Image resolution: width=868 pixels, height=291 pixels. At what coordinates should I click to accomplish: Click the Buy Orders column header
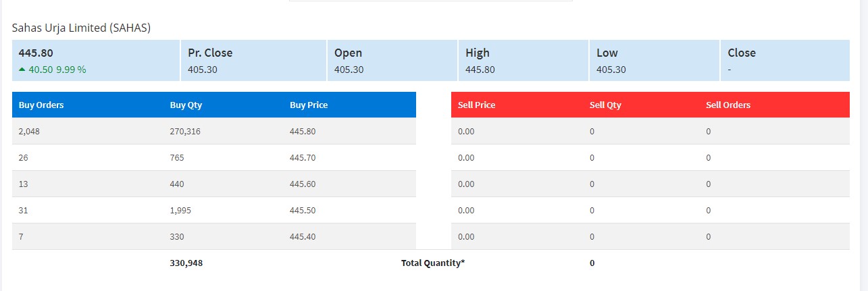[41, 105]
